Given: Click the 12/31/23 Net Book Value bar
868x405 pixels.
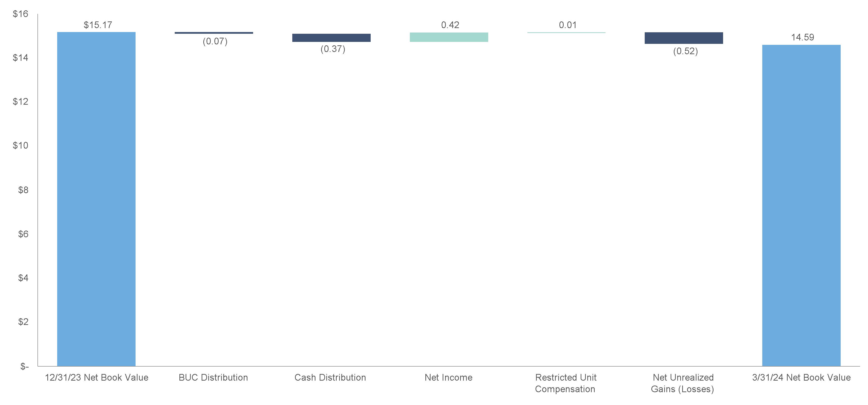Looking at the screenshot, I should [x=96, y=199].
